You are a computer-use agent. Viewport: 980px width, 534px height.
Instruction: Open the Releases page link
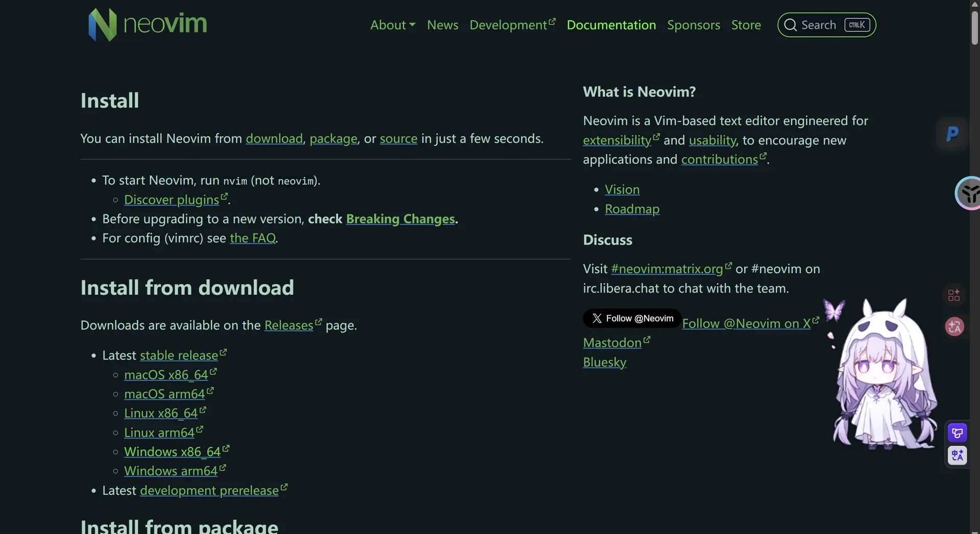click(293, 325)
